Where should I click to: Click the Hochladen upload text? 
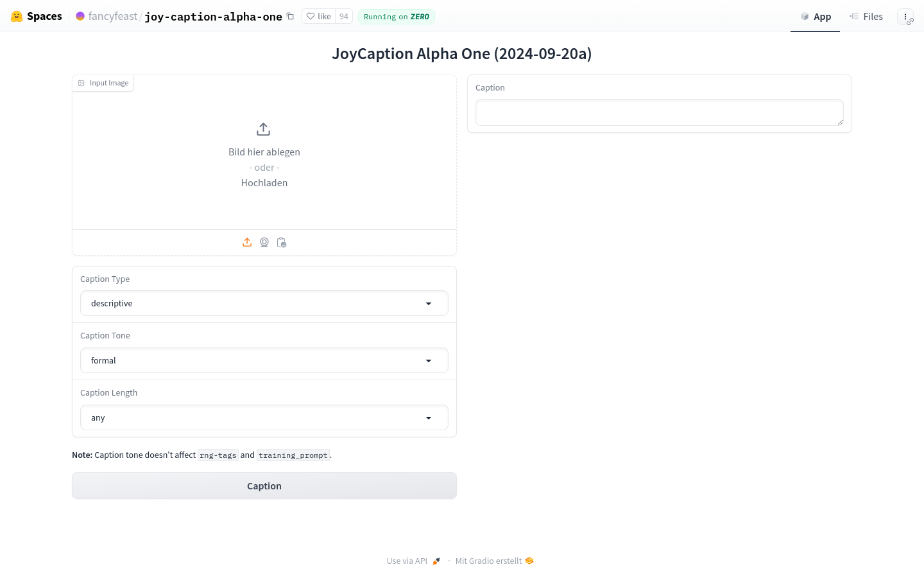click(x=264, y=183)
